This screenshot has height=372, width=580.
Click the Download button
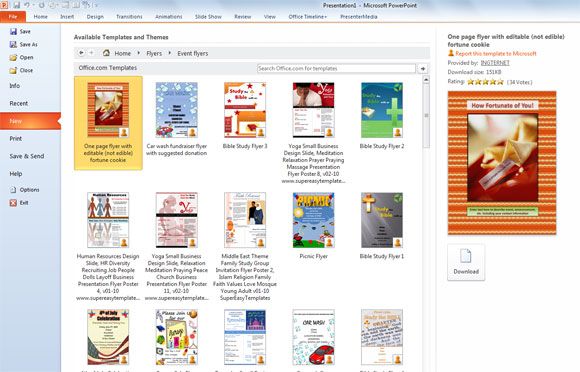pyautogui.click(x=466, y=263)
